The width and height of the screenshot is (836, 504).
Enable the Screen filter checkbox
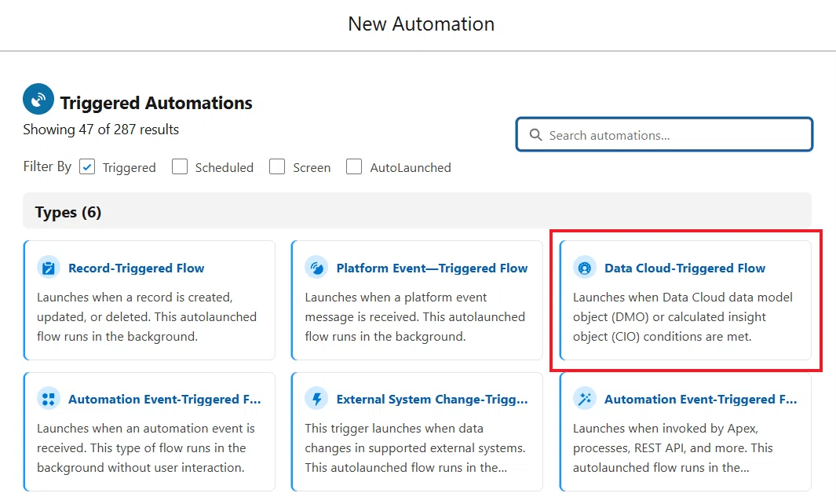click(x=277, y=167)
